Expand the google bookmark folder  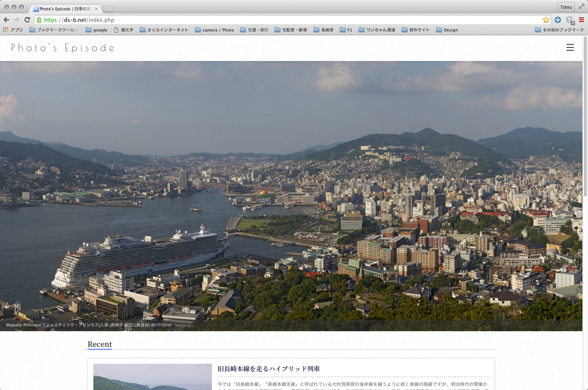[96, 30]
